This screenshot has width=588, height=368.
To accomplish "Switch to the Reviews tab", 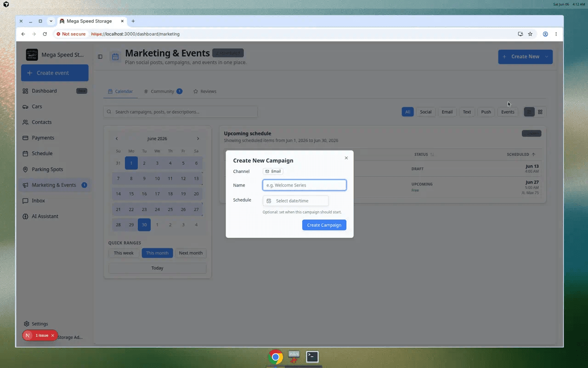I will pos(205,92).
